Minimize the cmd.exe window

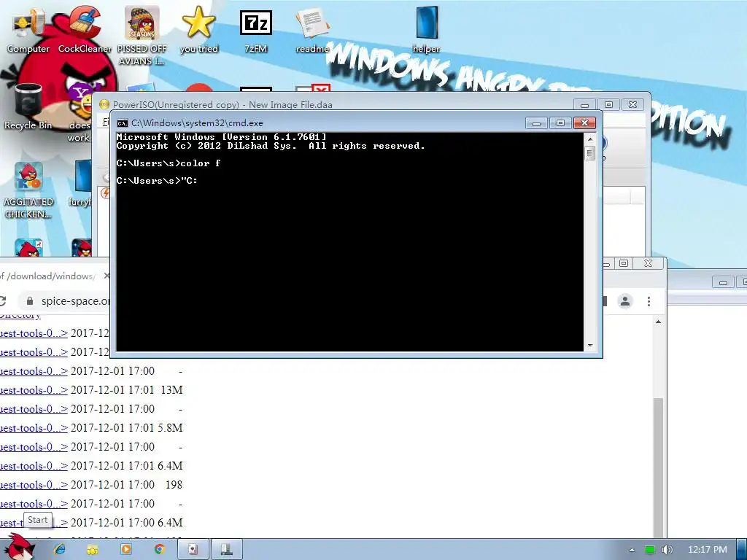[x=536, y=123]
